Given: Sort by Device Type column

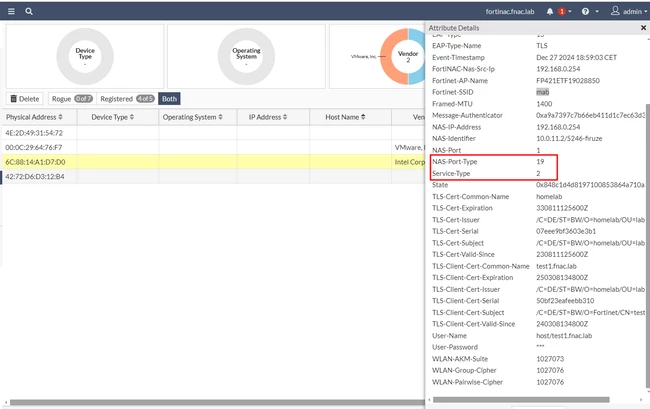Looking at the screenshot, I should click(113, 117).
